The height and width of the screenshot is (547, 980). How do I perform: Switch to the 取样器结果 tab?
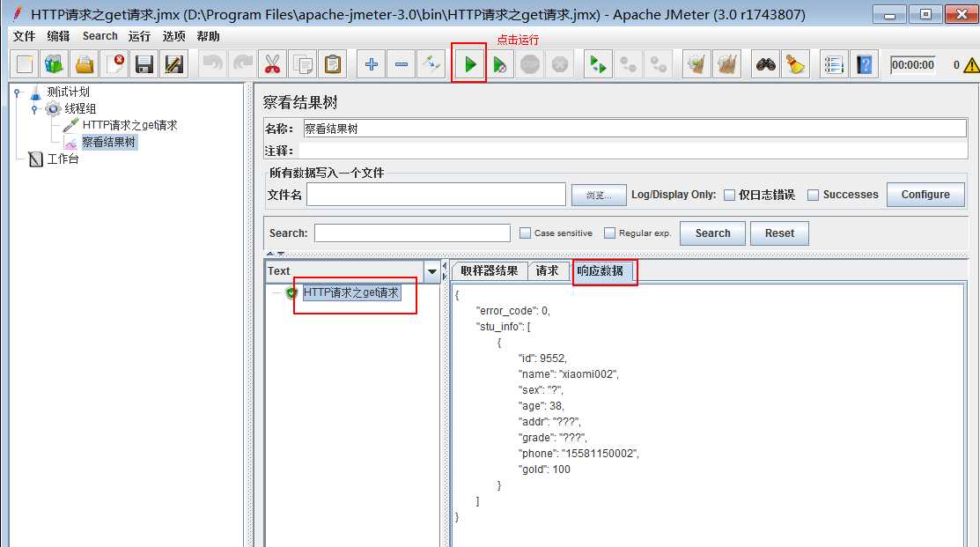point(489,271)
